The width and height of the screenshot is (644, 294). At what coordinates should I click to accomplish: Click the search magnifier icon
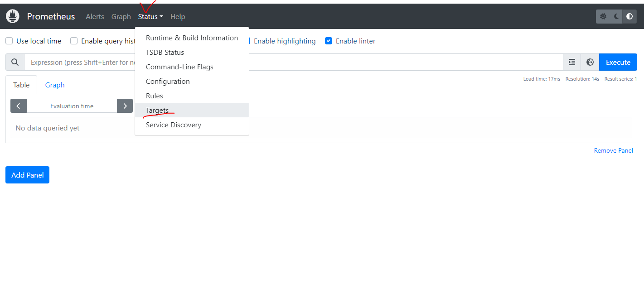click(x=15, y=62)
